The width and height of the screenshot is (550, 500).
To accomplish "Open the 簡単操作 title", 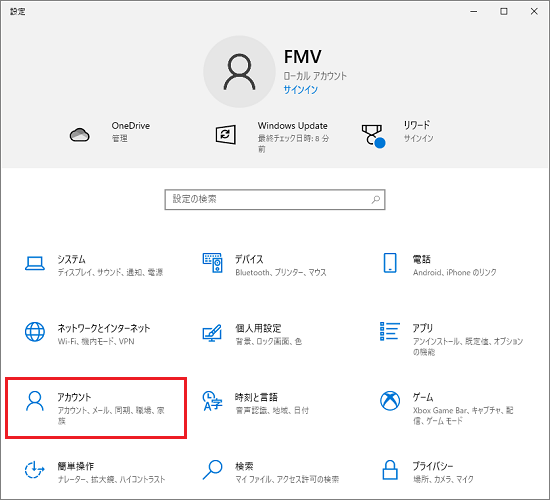I will pyautogui.click(x=76, y=466).
